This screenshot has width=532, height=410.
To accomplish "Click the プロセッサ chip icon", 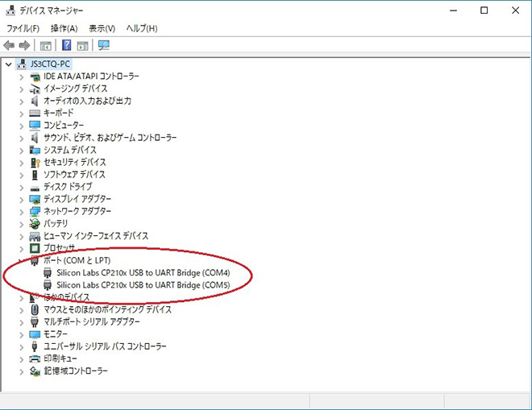I will (35, 248).
